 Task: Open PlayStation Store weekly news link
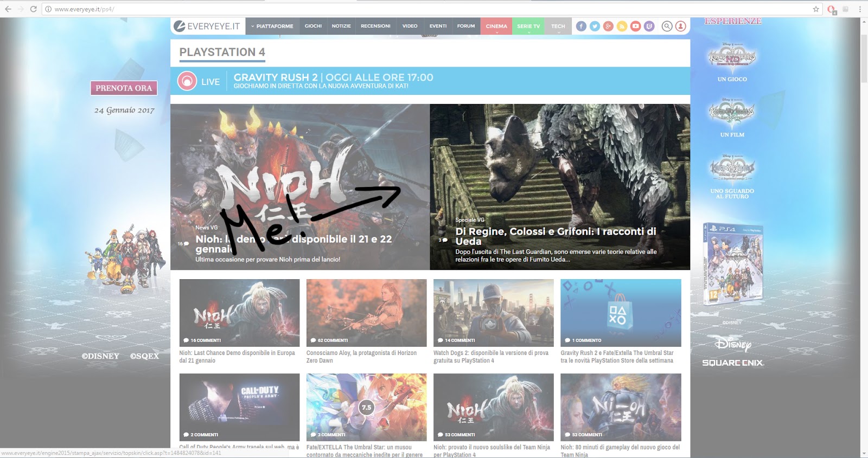click(x=617, y=357)
